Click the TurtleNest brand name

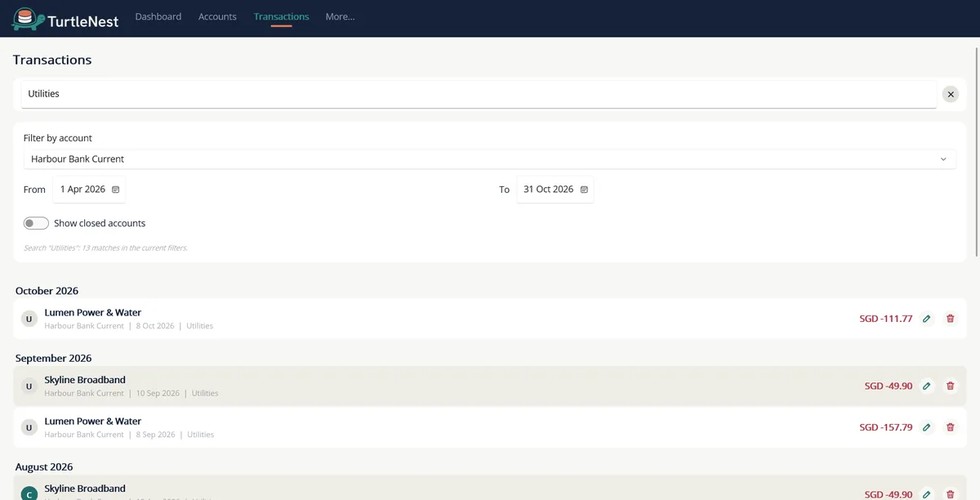tap(83, 21)
